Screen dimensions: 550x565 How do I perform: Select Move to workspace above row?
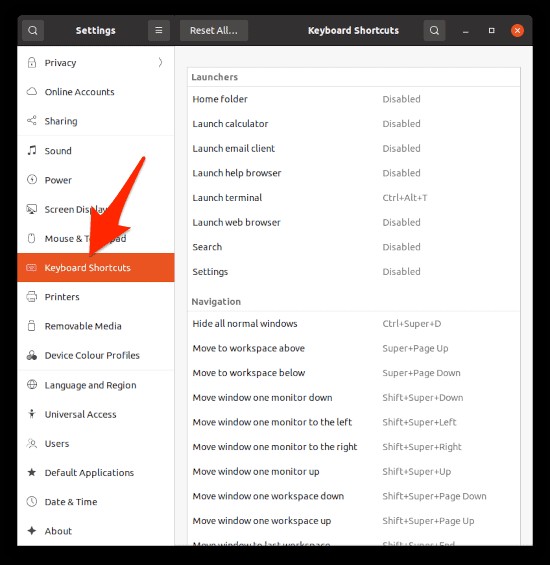point(354,348)
